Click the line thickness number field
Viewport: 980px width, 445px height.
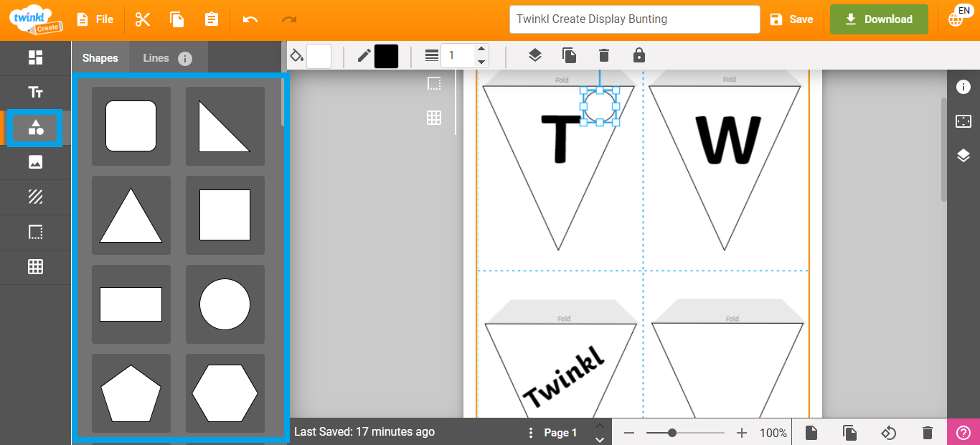pyautogui.click(x=458, y=55)
